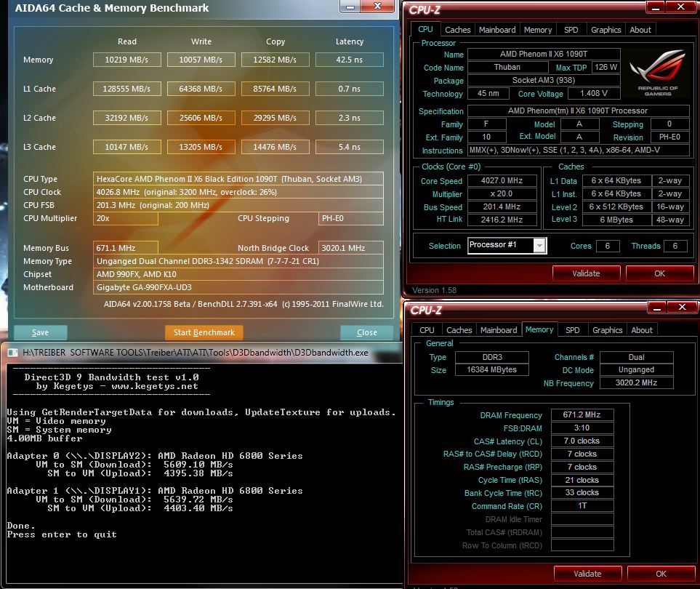Click the Motherboard Gigabyte GA-990FXA-UD3 field
The height and width of the screenshot is (589, 700).
tap(238, 287)
